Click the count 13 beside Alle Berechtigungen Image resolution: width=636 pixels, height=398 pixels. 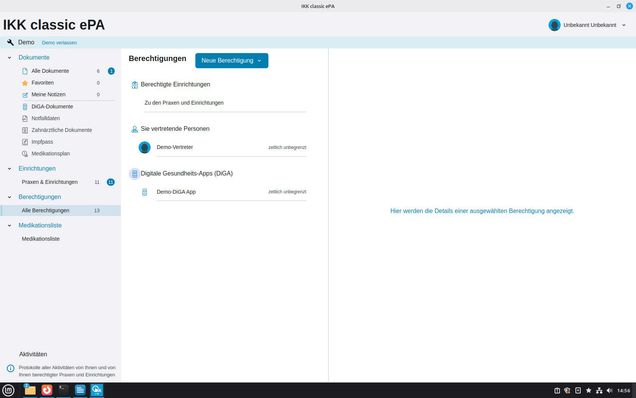coord(97,211)
